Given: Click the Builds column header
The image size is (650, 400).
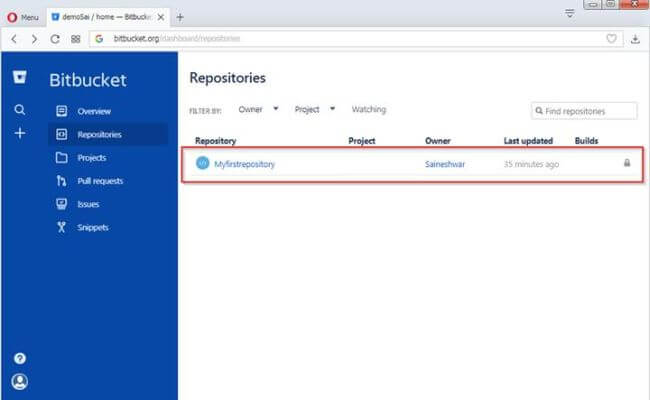Looking at the screenshot, I should (586, 141).
